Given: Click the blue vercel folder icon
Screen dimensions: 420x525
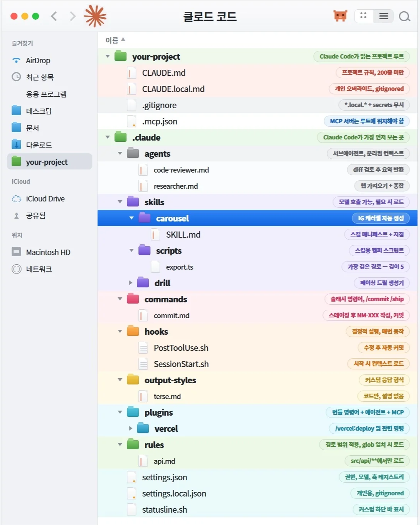Looking at the screenshot, I should point(143,428).
